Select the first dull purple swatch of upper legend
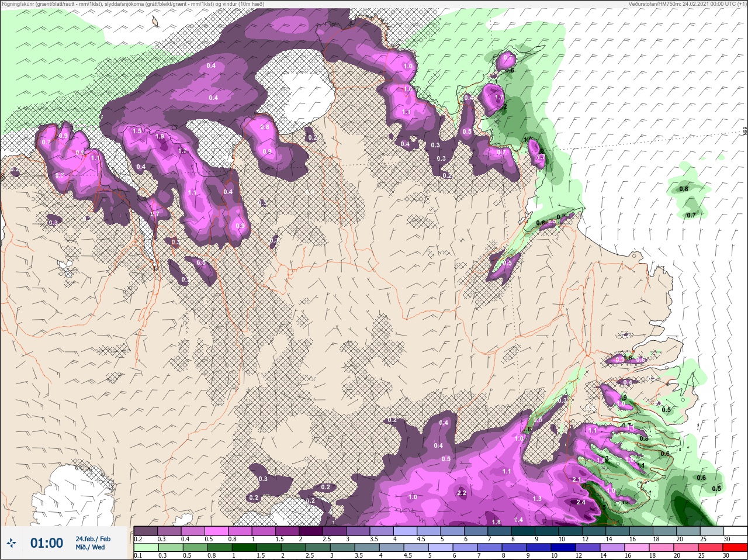The width and height of the screenshot is (748, 560). click(146, 531)
